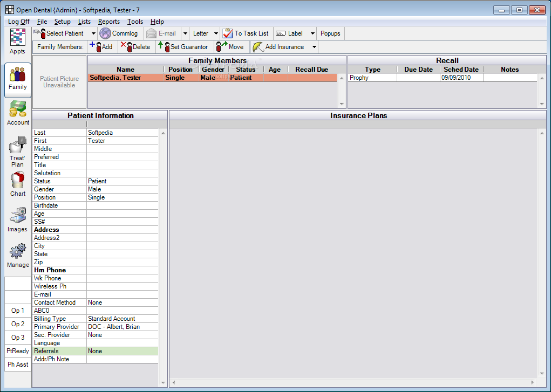Open the Reports menu
Screen dimensions: 551x392
pyautogui.click(x=109, y=22)
